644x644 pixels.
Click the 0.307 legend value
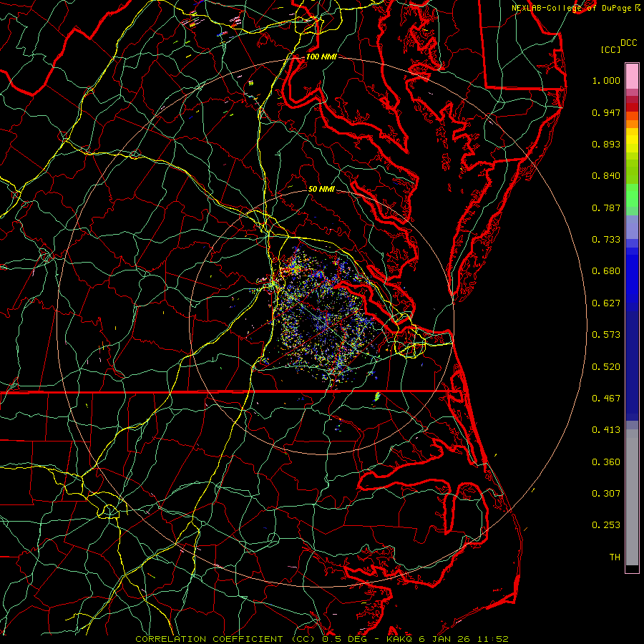(606, 494)
